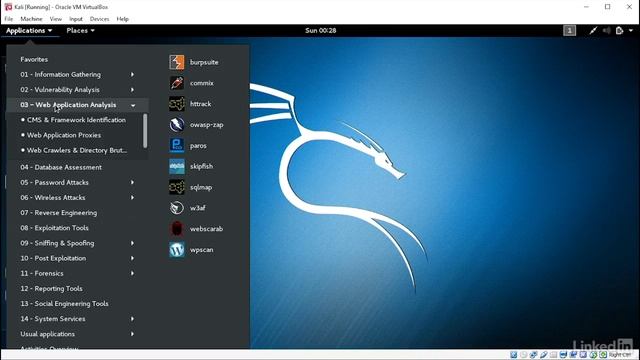640x360 pixels.
Task: Click the wpscan text label
Action: [x=201, y=250]
